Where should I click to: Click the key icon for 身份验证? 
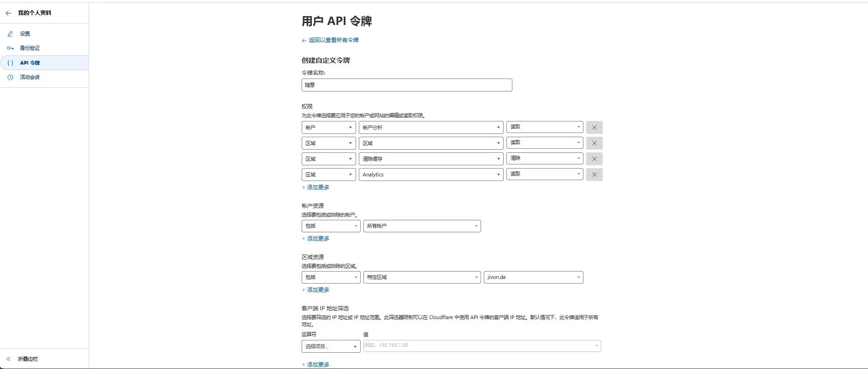10,48
